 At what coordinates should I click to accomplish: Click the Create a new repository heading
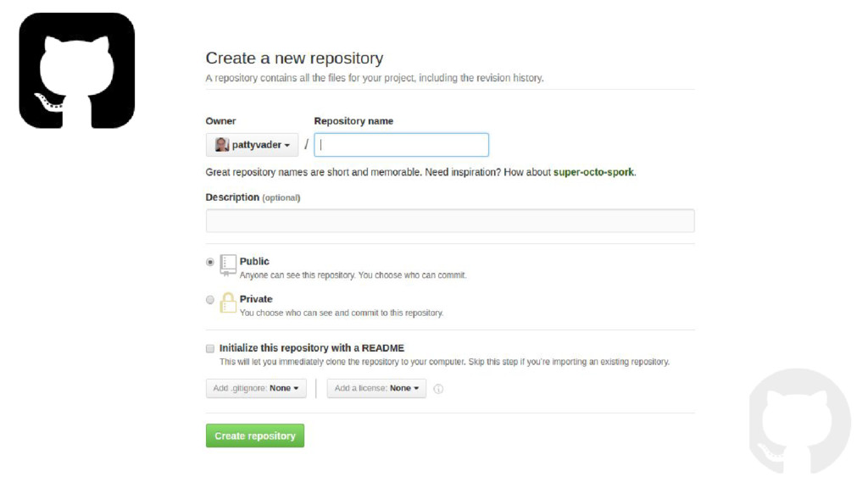[x=294, y=58]
